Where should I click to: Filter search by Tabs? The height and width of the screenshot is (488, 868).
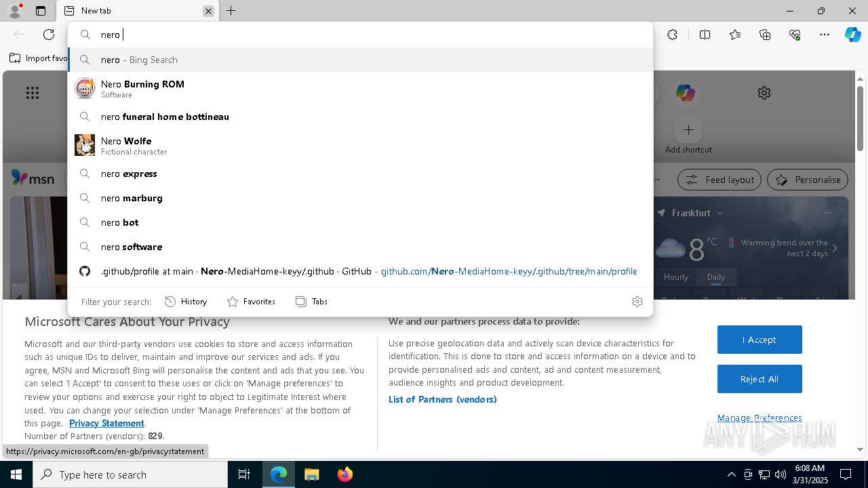click(x=311, y=302)
